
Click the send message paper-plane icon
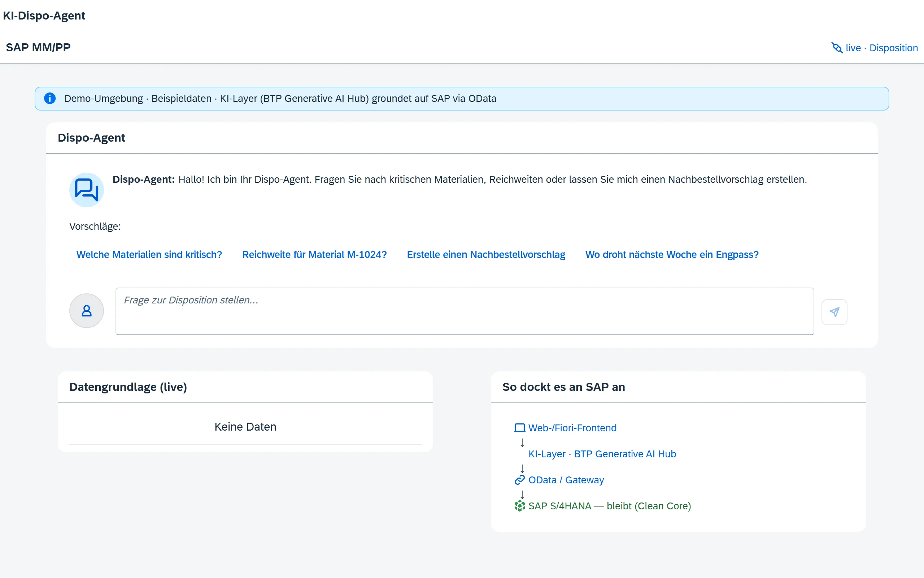[x=834, y=312]
